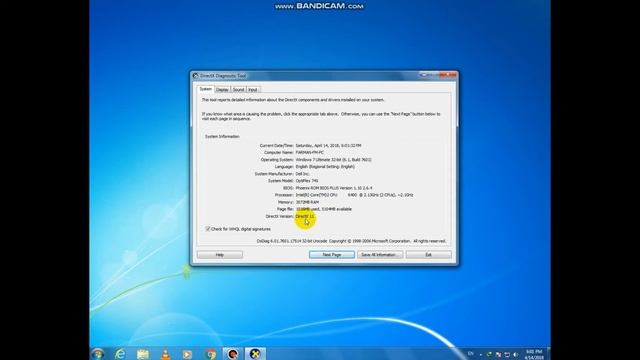Image resolution: width=640 pixels, height=360 pixels.
Task: Click the Exit button
Action: [429, 255]
